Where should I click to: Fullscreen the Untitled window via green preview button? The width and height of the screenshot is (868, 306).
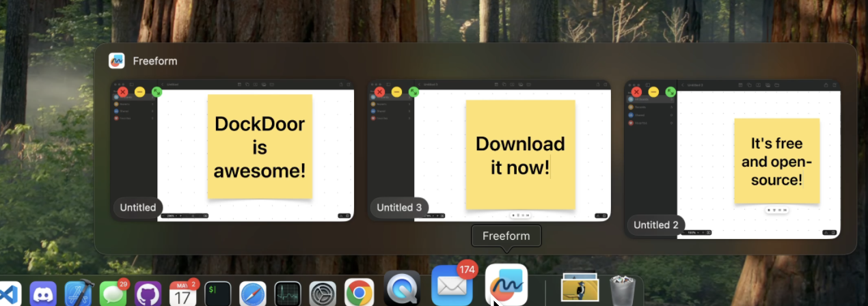(x=157, y=92)
